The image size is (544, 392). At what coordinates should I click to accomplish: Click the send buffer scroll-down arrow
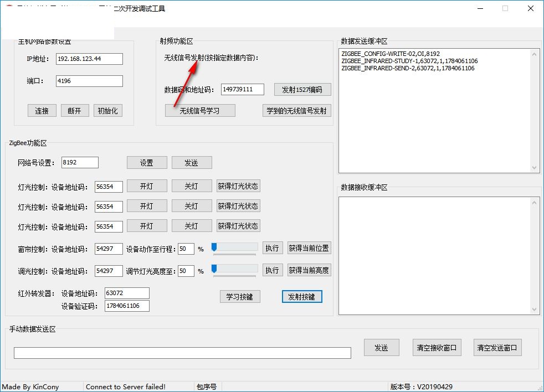pos(534,168)
